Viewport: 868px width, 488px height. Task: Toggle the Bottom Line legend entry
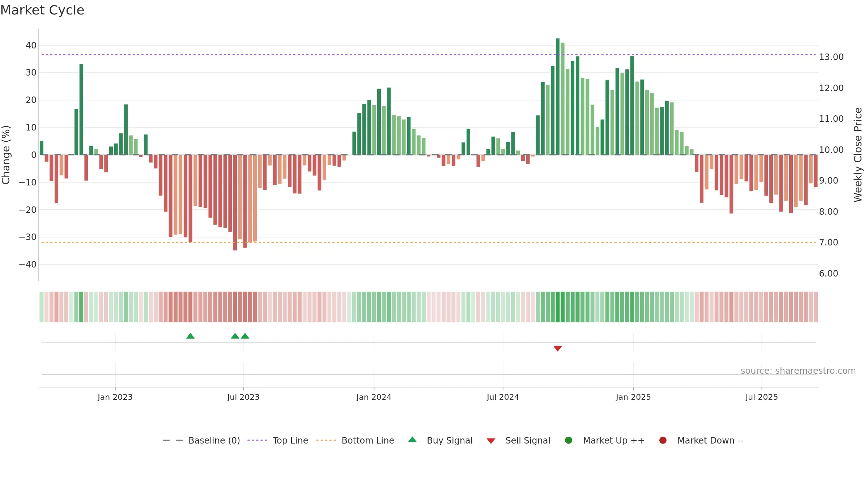point(355,440)
